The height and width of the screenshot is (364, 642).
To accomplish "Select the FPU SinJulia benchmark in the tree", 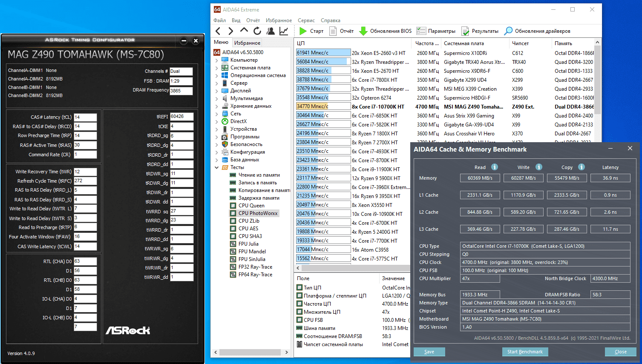I will click(x=252, y=259).
